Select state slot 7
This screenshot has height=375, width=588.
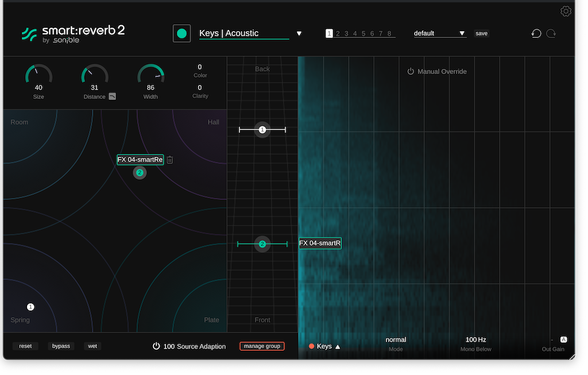[x=381, y=33]
